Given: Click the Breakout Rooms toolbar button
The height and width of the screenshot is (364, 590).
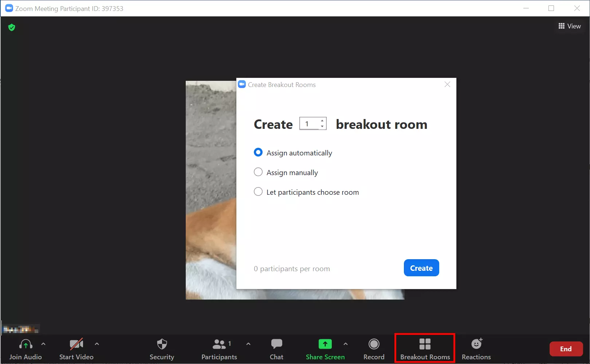Looking at the screenshot, I should coord(425,349).
